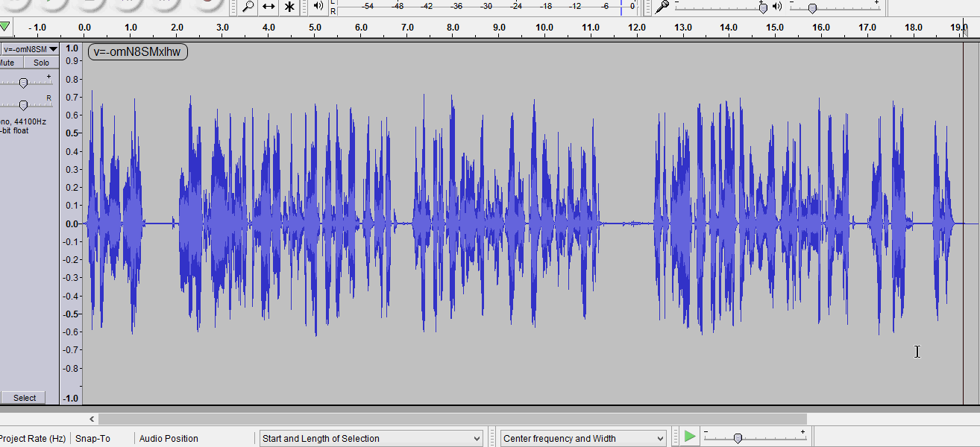Start playback with the green Play-at-Speed button

(690, 437)
